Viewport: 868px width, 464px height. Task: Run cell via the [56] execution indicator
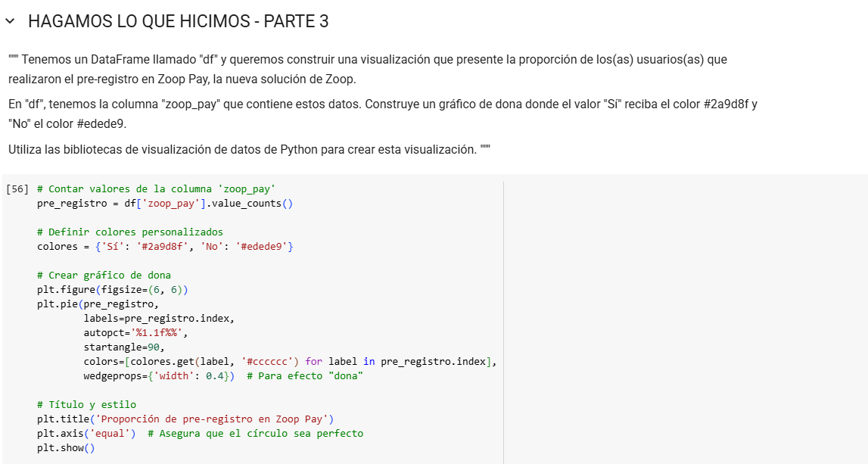(x=17, y=188)
